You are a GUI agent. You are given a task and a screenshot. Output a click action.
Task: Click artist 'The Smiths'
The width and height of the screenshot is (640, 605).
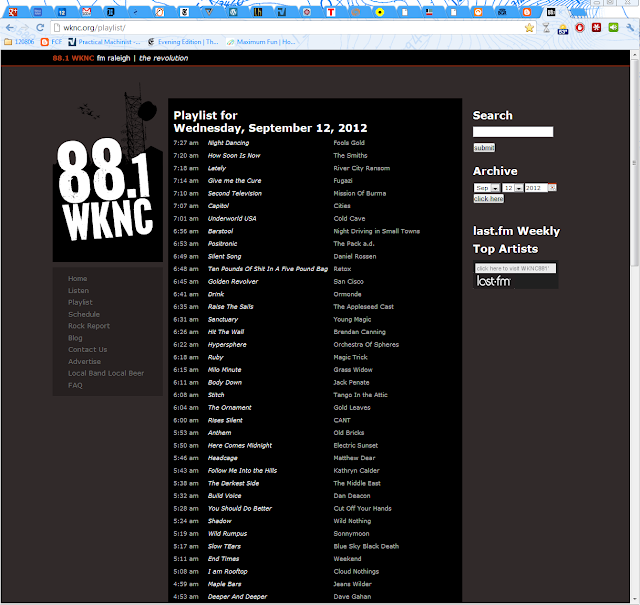tap(350, 156)
